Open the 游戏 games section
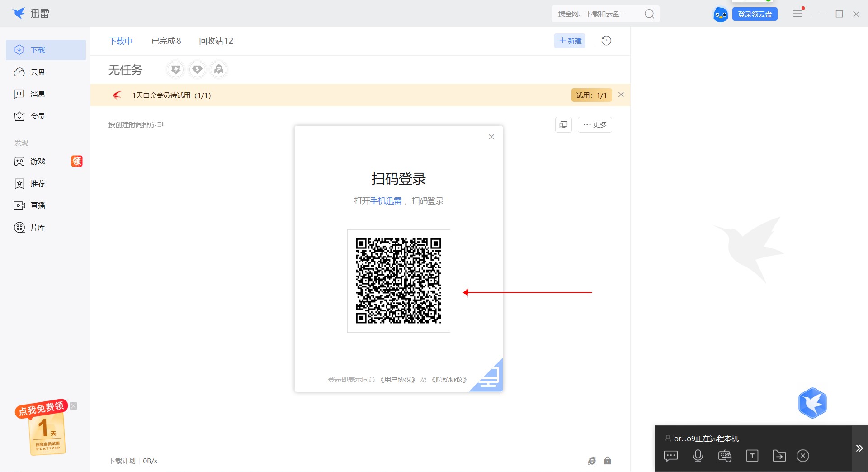 [46, 161]
